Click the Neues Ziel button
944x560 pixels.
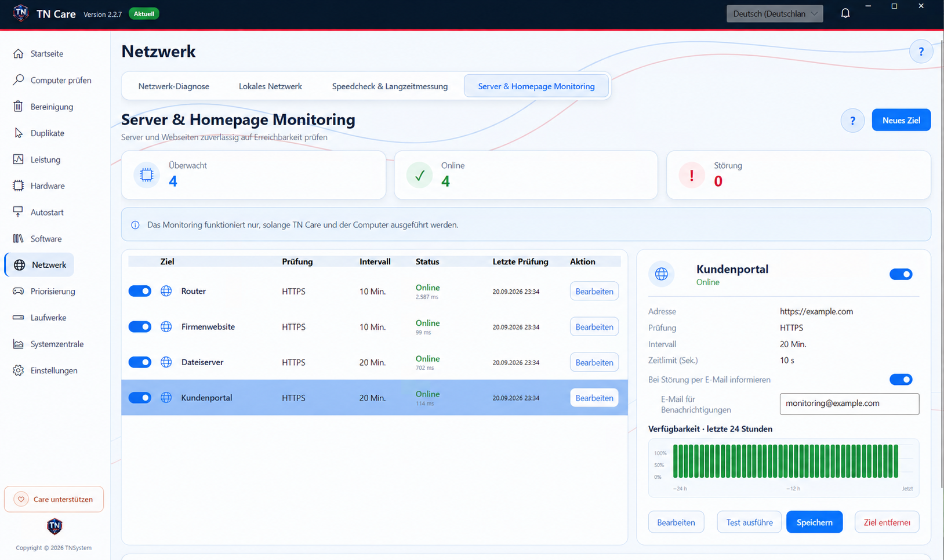pos(901,120)
